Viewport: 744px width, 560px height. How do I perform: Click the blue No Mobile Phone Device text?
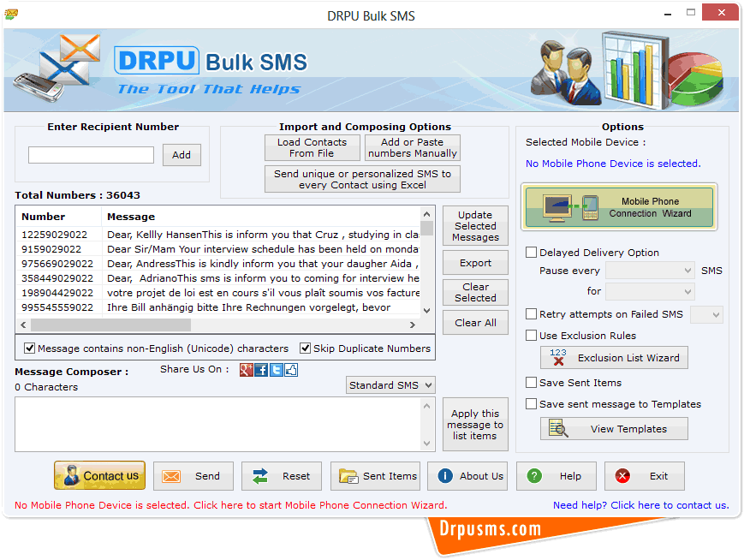pos(613,164)
